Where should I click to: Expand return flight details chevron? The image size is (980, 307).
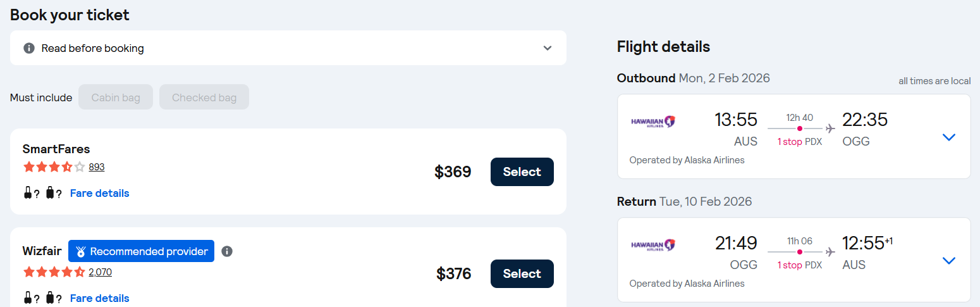point(948,260)
